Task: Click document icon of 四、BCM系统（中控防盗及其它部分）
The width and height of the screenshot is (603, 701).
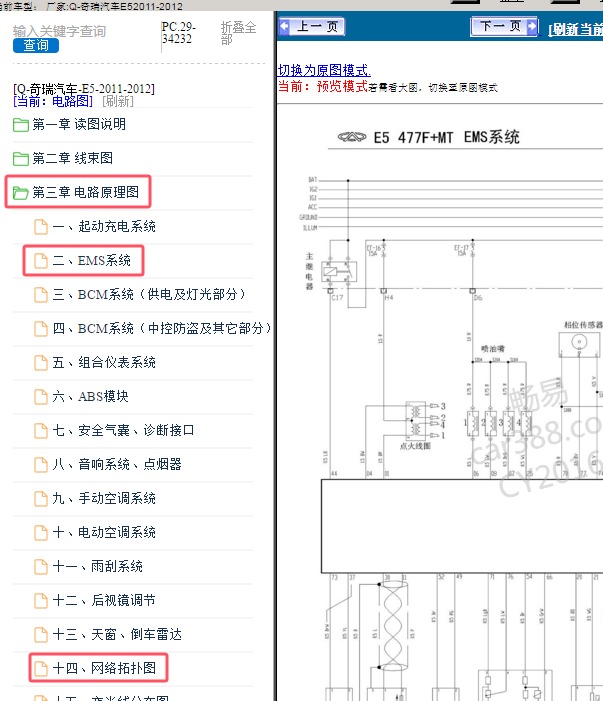Action: pyautogui.click(x=41, y=329)
